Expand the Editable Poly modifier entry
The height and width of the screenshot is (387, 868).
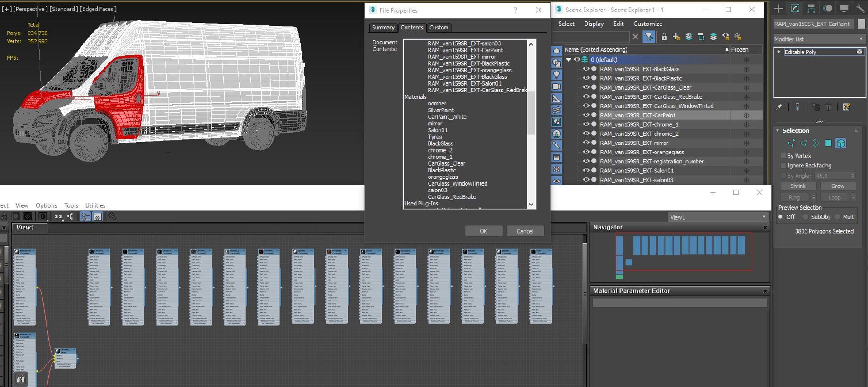point(779,52)
